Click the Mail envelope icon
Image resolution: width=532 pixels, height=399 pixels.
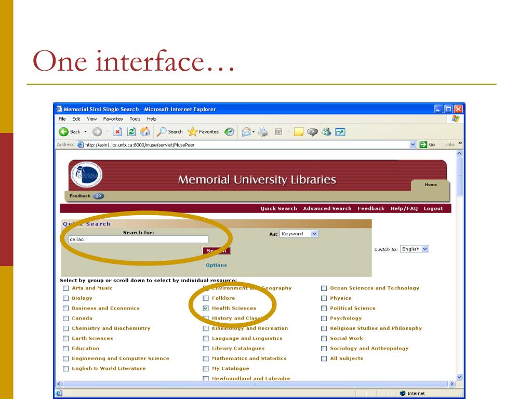[x=246, y=131]
